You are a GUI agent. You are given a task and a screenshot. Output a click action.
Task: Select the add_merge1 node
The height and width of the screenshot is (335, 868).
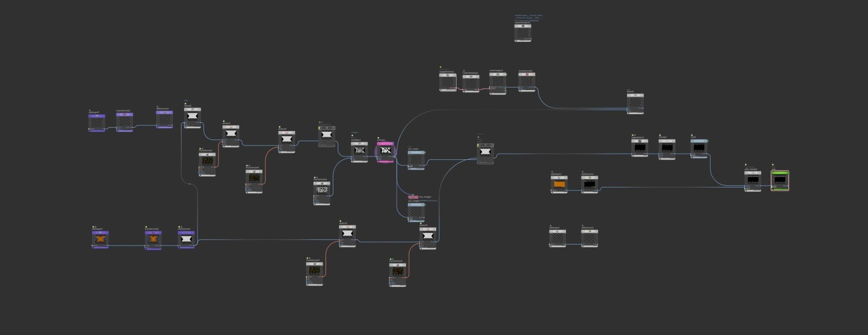[x=753, y=180]
